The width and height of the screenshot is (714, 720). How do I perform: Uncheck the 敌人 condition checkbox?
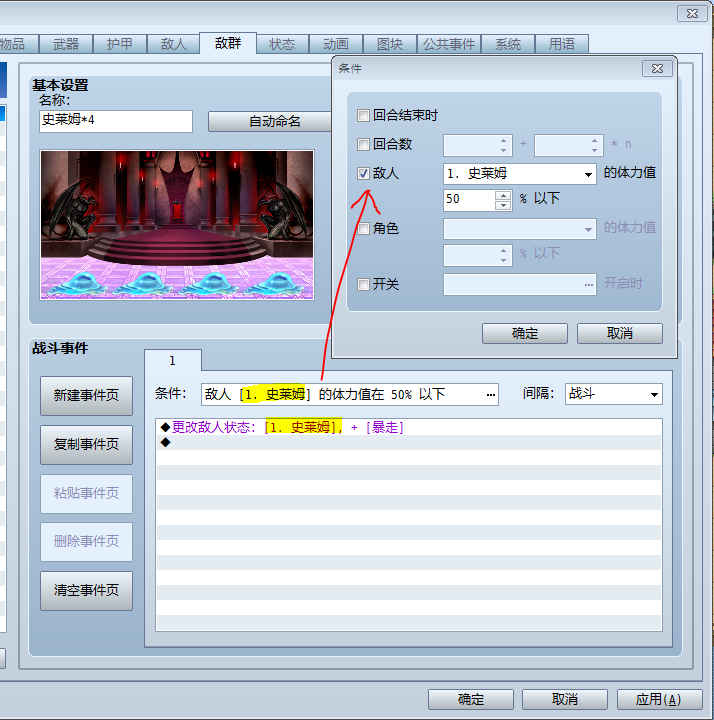click(x=363, y=174)
